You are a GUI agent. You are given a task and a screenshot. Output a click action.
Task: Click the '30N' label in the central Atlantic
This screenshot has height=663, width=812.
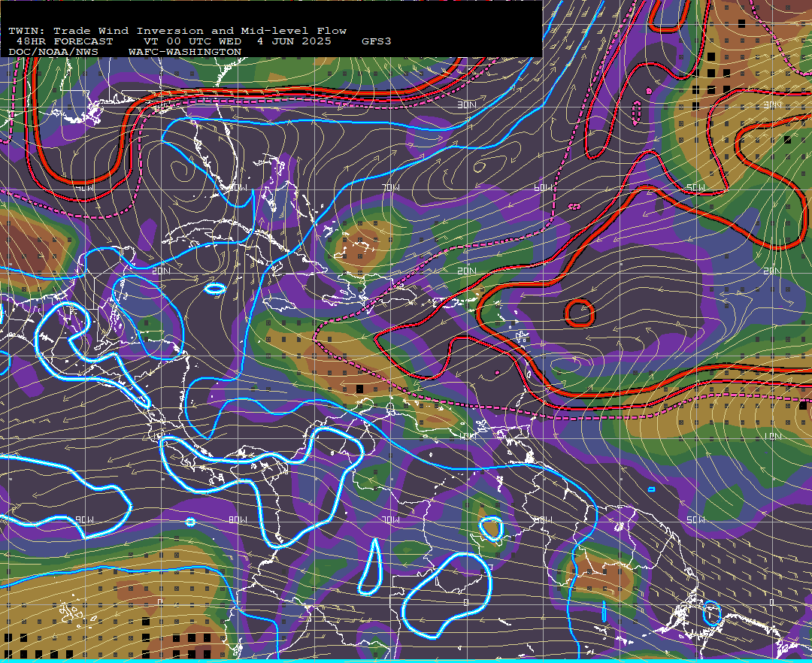(x=467, y=105)
